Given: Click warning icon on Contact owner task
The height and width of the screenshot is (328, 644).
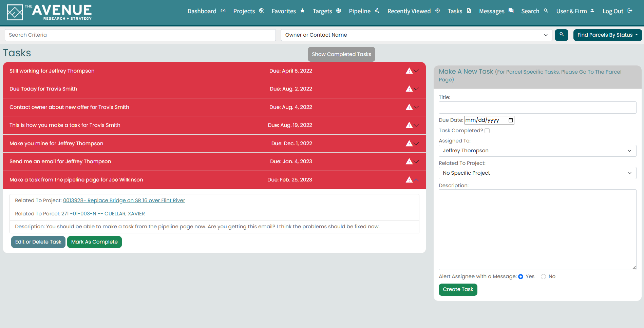Looking at the screenshot, I should pyautogui.click(x=409, y=107).
